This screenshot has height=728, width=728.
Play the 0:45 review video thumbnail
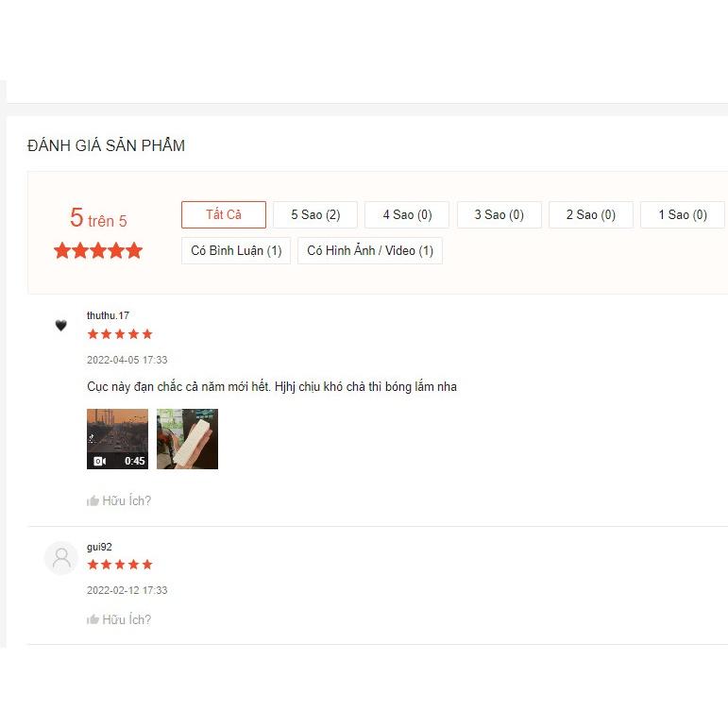coord(117,439)
